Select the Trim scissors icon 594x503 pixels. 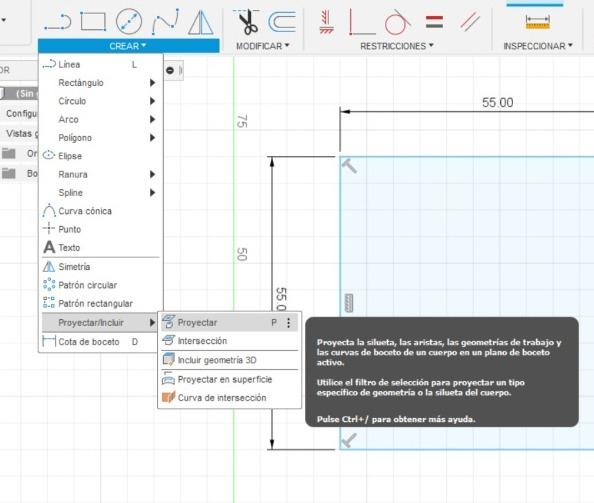(247, 22)
